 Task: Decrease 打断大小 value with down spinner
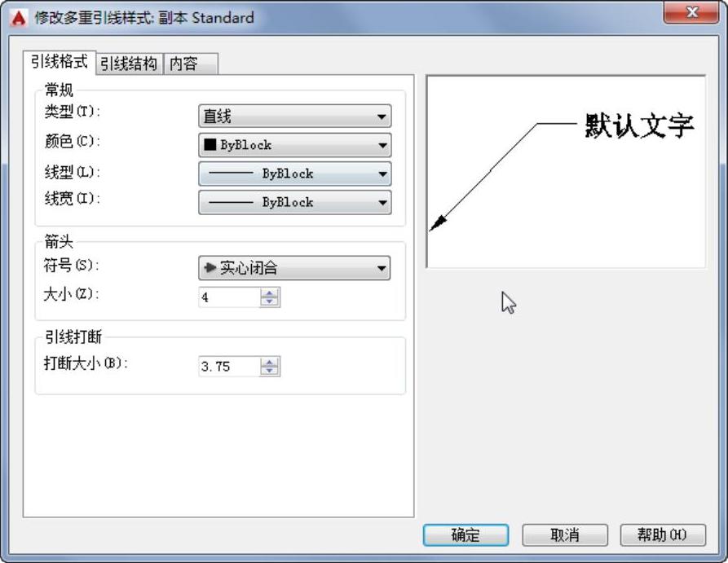click(270, 372)
